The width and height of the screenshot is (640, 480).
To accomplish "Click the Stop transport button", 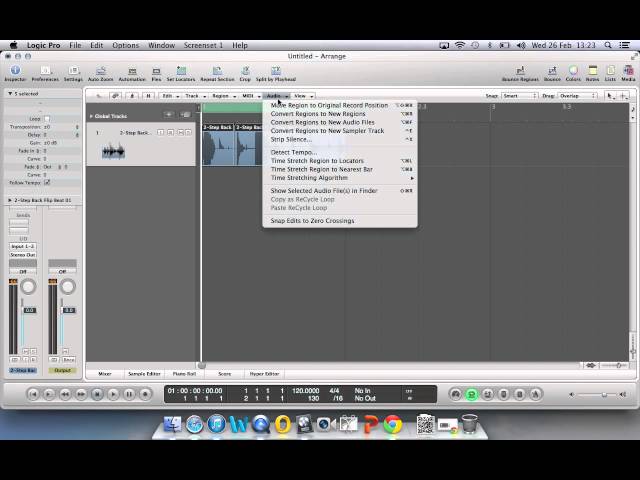I will (97, 394).
